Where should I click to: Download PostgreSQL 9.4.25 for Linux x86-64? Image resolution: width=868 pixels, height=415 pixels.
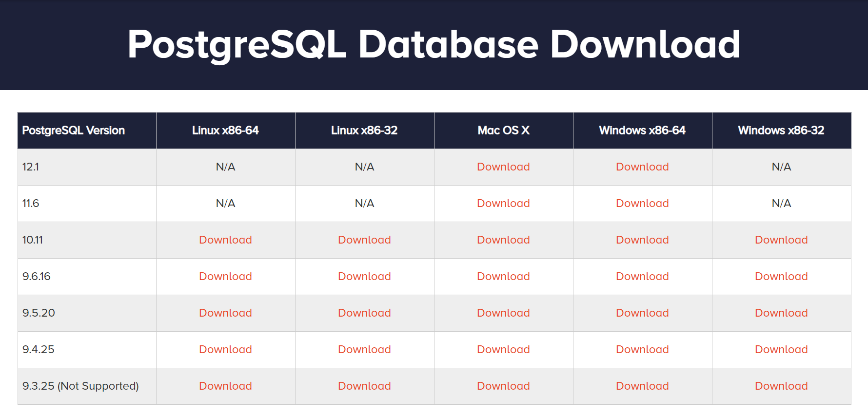click(225, 349)
